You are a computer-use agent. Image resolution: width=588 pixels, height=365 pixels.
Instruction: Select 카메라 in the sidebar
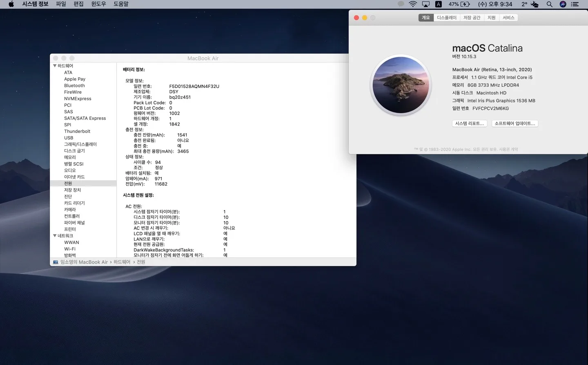coord(70,210)
